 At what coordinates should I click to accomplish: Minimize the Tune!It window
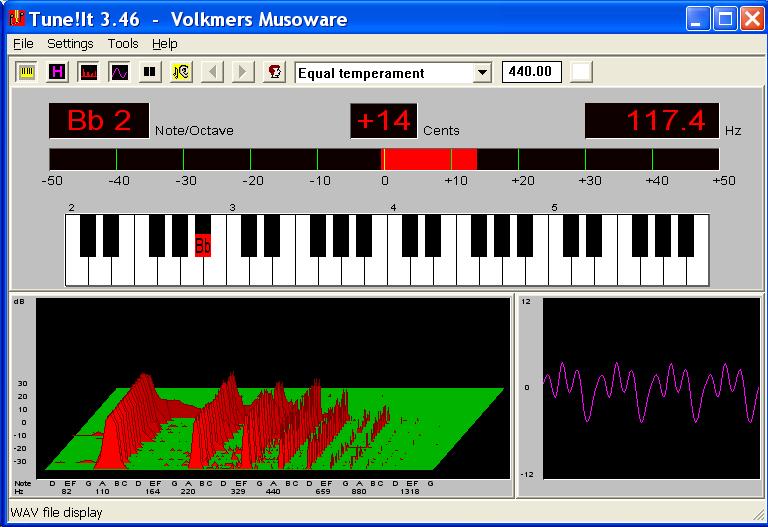tap(698, 19)
